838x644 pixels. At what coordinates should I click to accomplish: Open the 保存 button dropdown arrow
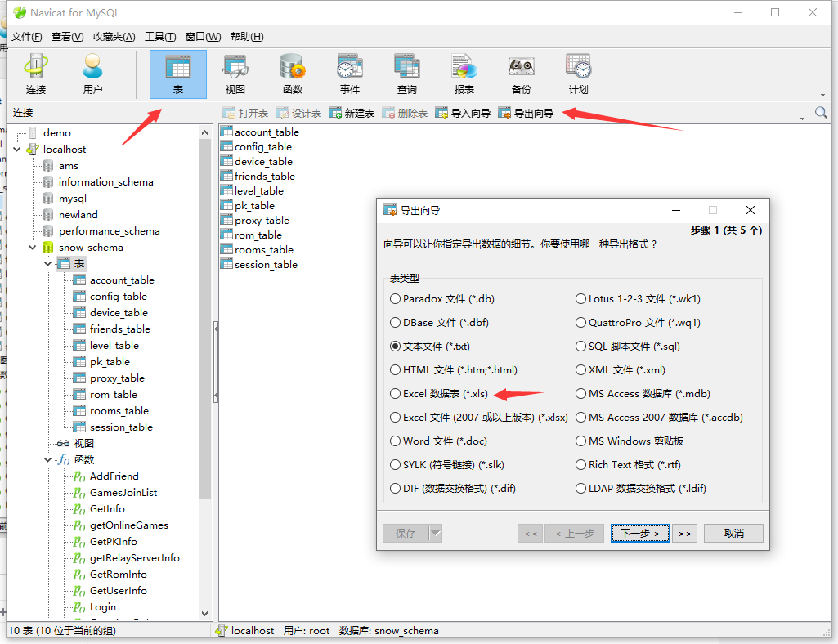pyautogui.click(x=436, y=533)
